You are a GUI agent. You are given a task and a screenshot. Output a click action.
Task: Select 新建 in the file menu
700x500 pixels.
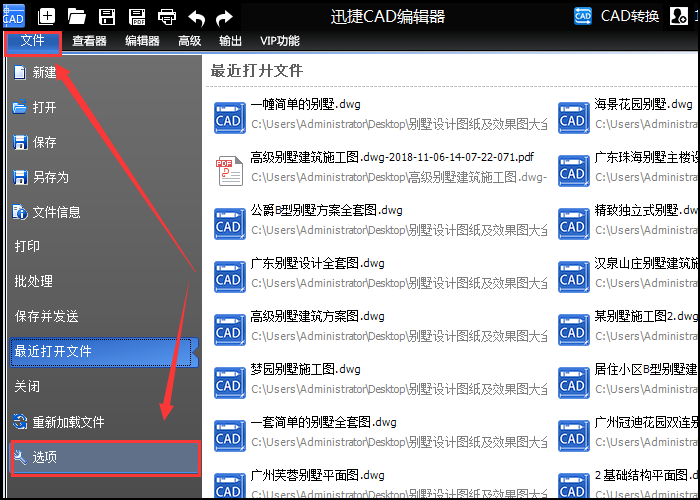pos(104,72)
